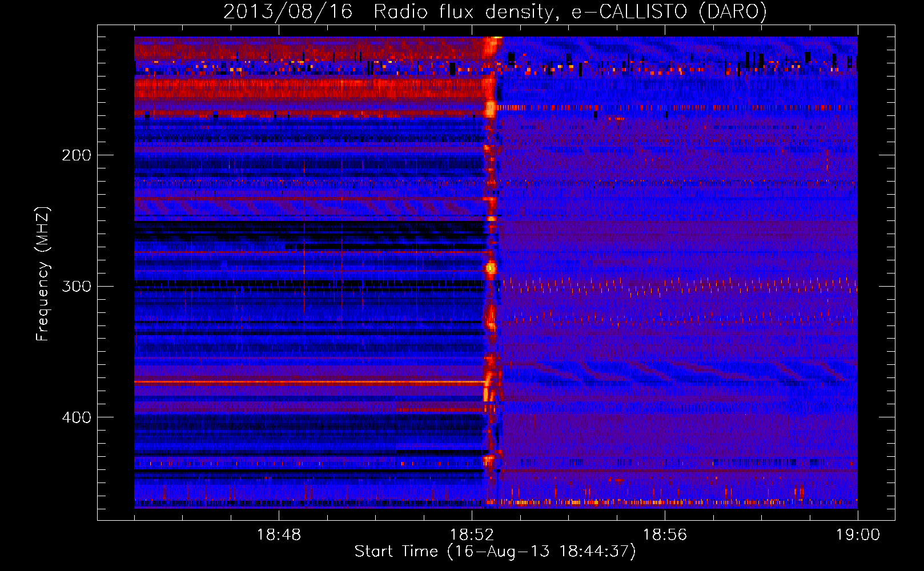Click the '18:48' time axis label
The image size is (924, 571).
[279, 535]
